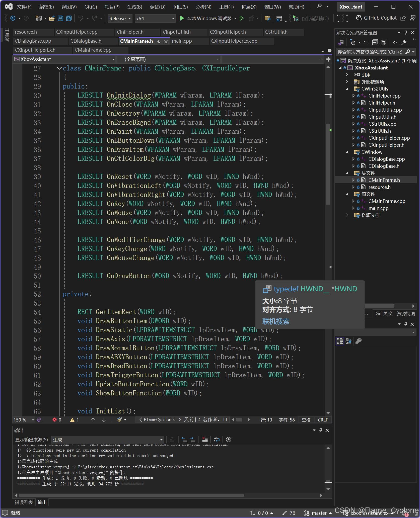Close the CMainFrame.h tab
420x518 pixels.
point(166,42)
